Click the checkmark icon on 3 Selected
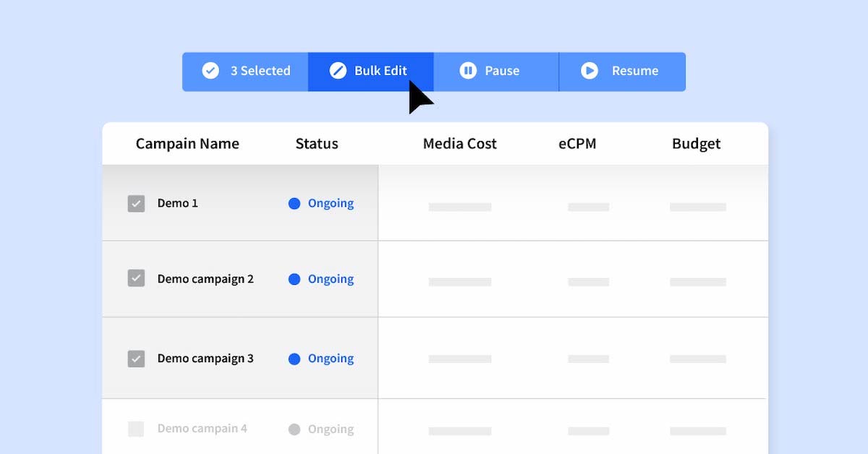This screenshot has width=868, height=454. pyautogui.click(x=210, y=71)
